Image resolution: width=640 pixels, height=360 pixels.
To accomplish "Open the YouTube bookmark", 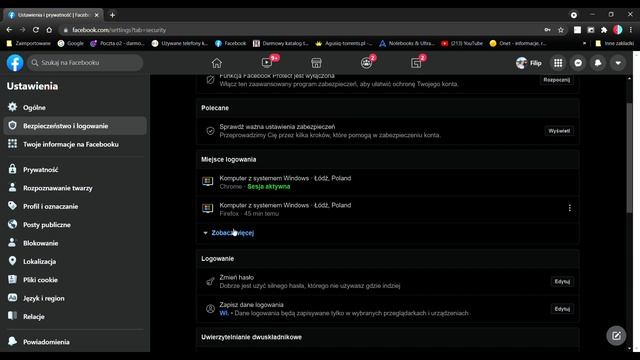I will pyautogui.click(x=462, y=43).
